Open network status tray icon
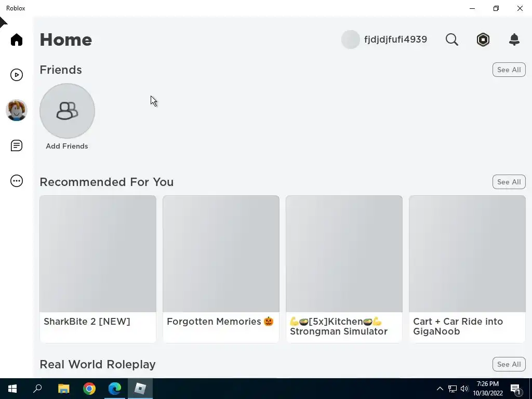Screen dimensions: 532x399 (x=453, y=389)
